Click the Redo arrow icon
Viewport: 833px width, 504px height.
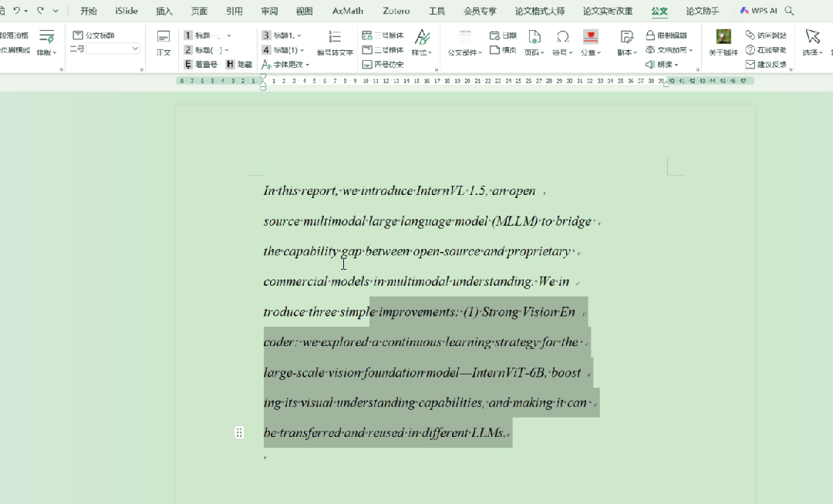coord(40,11)
